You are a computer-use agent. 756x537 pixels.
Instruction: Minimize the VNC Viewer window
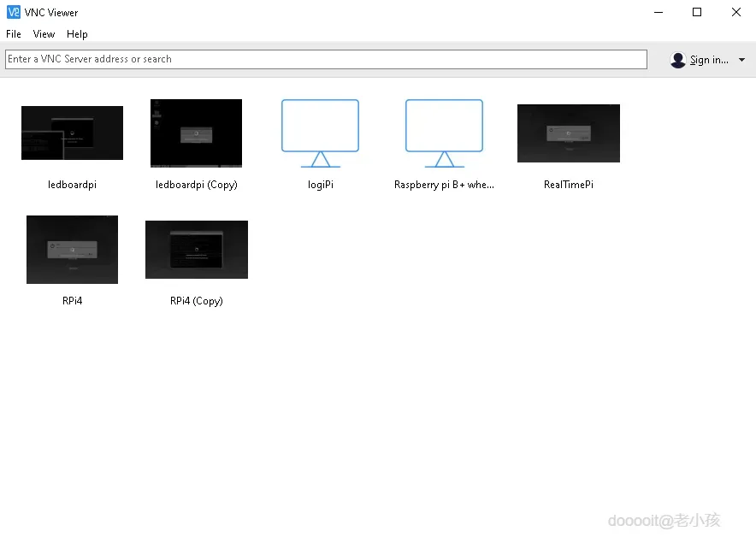click(x=659, y=12)
